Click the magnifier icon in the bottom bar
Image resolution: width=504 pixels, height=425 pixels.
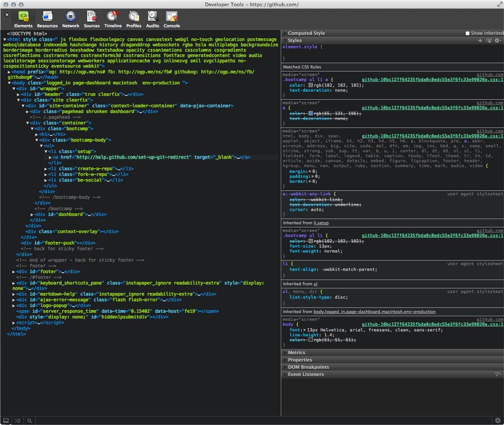29,421
